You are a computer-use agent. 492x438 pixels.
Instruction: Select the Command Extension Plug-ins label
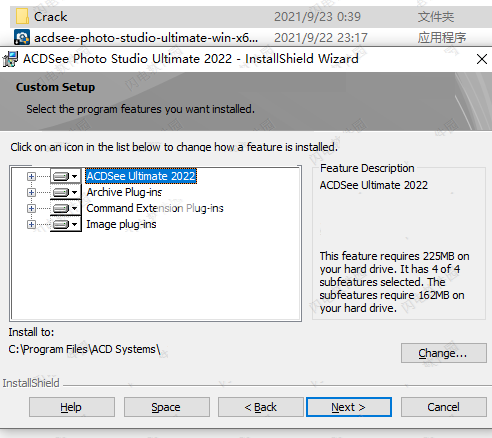click(x=155, y=208)
